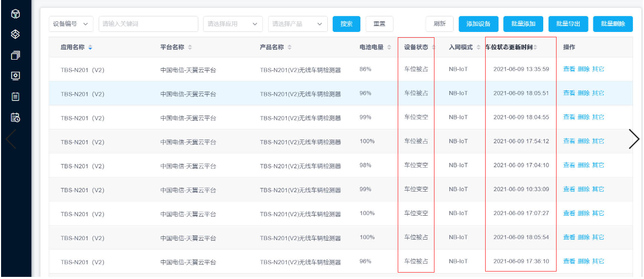Expand the 请选择产品 dropdown
The height and width of the screenshot is (279, 644).
click(x=297, y=24)
